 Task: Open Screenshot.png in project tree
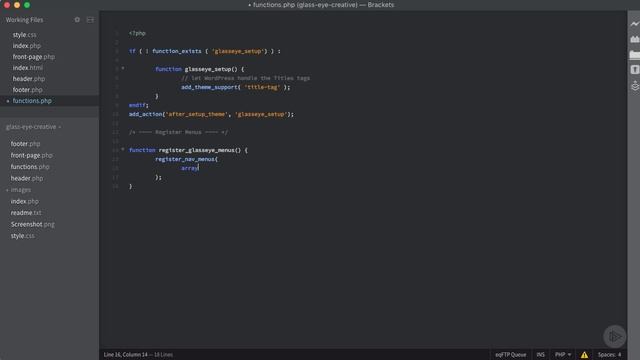click(x=32, y=224)
